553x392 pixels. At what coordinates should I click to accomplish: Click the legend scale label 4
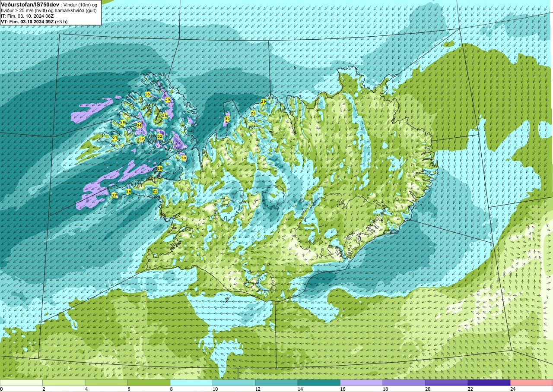tap(86, 389)
